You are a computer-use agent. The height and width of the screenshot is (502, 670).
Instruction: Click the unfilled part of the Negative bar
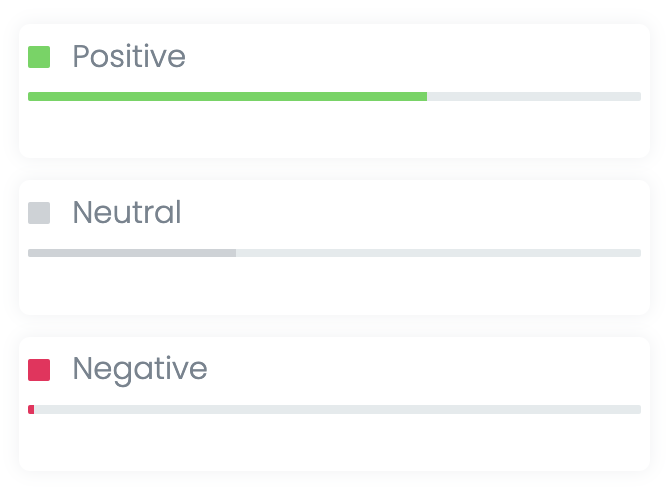(338, 409)
